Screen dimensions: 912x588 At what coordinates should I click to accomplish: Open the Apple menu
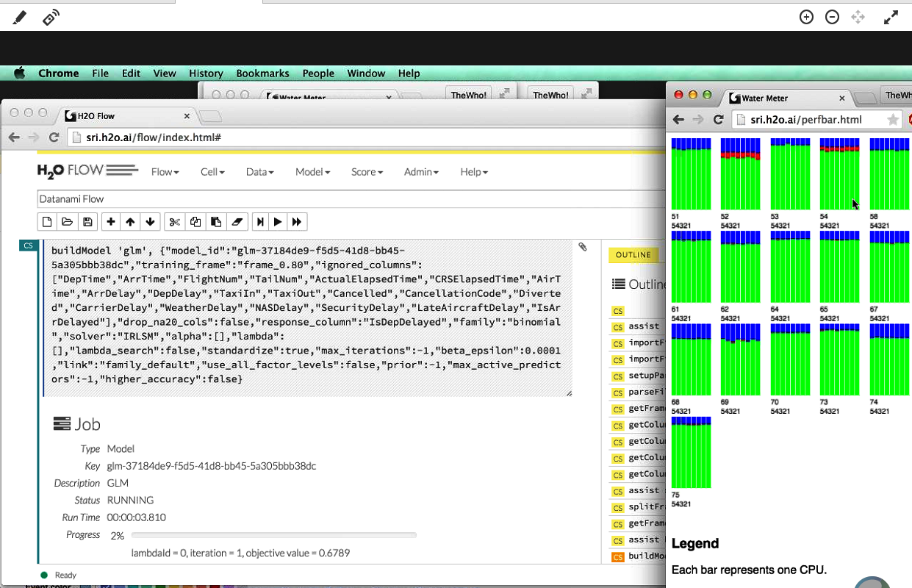20,73
